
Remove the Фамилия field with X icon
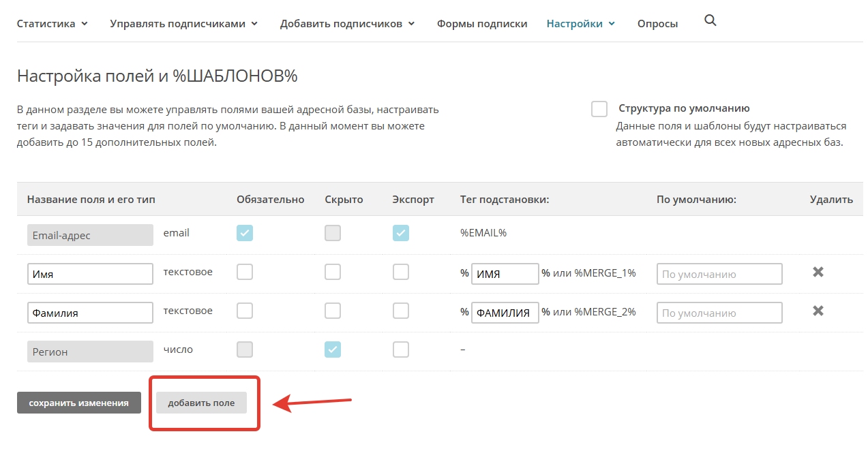[x=818, y=311]
